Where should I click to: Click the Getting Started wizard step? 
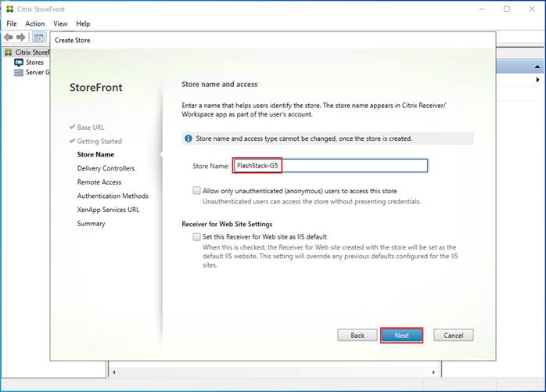(x=99, y=141)
